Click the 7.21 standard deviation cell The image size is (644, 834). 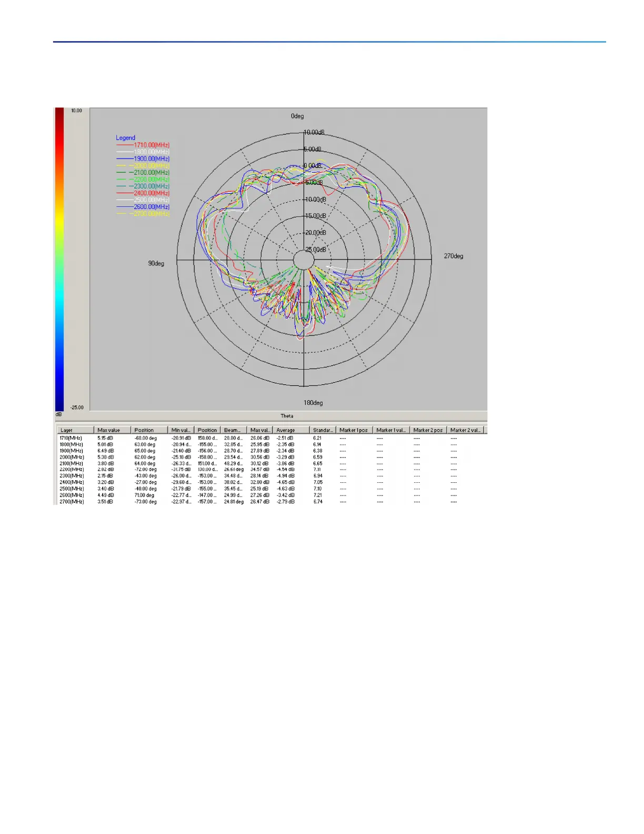tap(318, 495)
